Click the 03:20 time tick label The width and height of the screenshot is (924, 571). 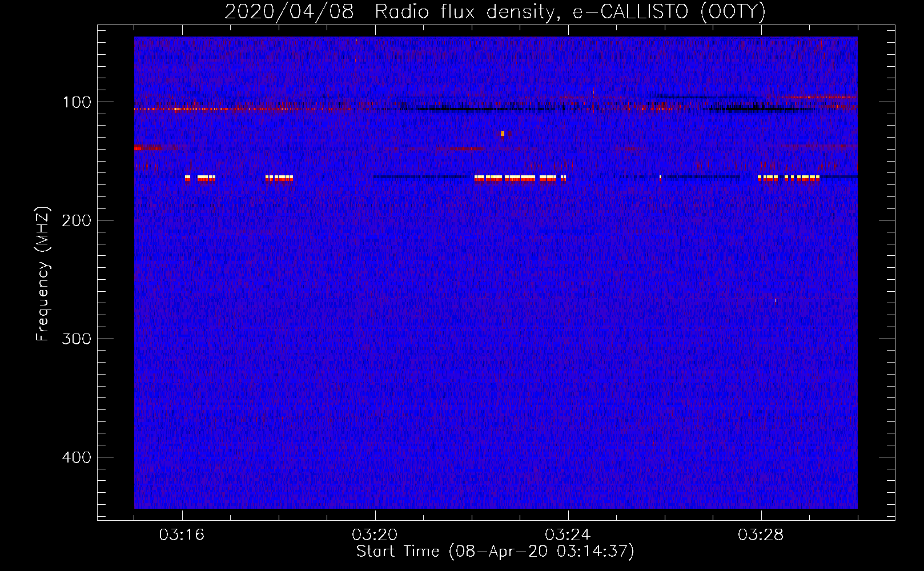pos(375,535)
